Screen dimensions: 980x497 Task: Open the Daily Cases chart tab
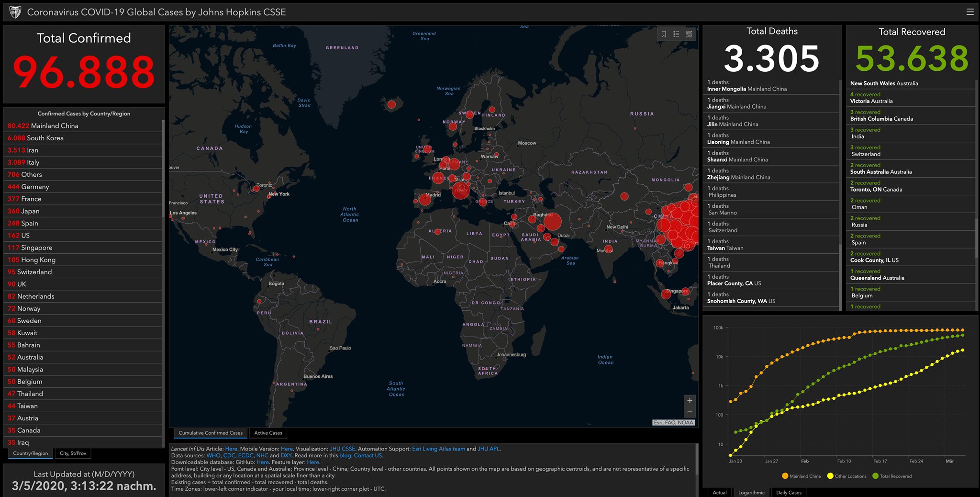[x=789, y=492]
